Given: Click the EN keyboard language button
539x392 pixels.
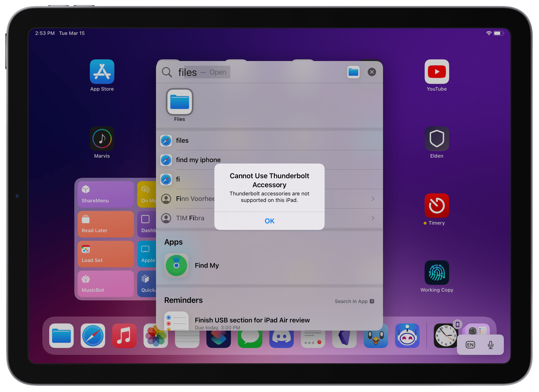Looking at the screenshot, I should [x=470, y=345].
